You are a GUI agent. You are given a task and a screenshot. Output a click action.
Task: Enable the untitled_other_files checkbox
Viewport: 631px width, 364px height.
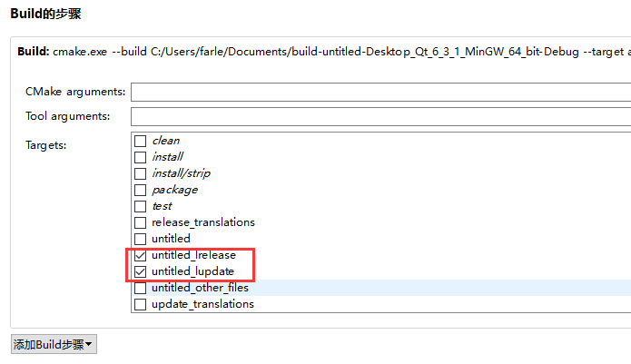point(140,288)
